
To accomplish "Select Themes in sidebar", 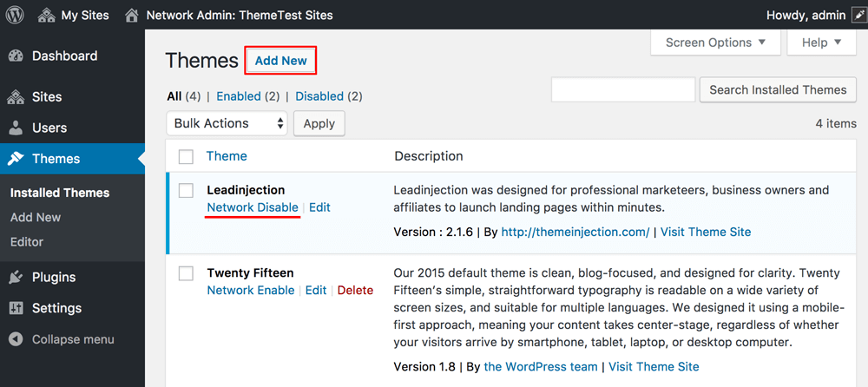I will [56, 159].
